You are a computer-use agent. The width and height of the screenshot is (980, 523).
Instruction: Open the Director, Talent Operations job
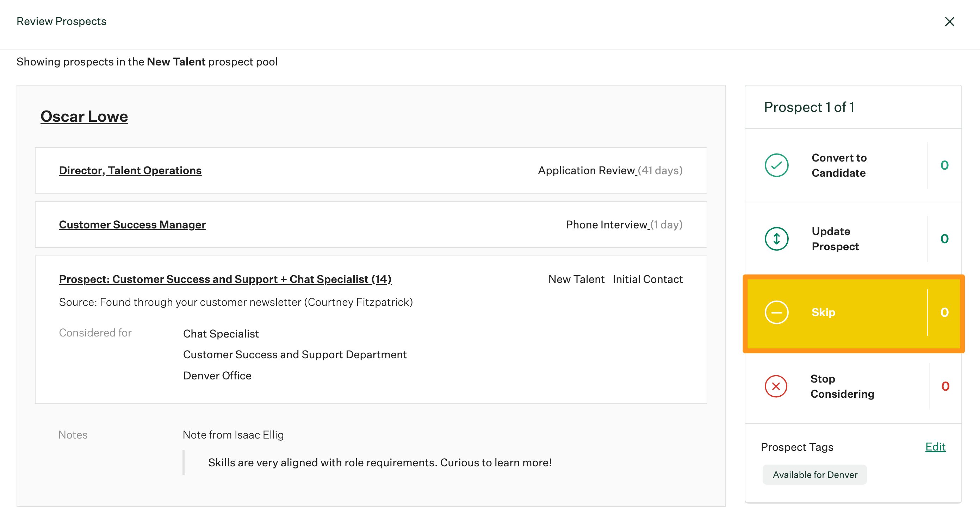pyautogui.click(x=130, y=170)
